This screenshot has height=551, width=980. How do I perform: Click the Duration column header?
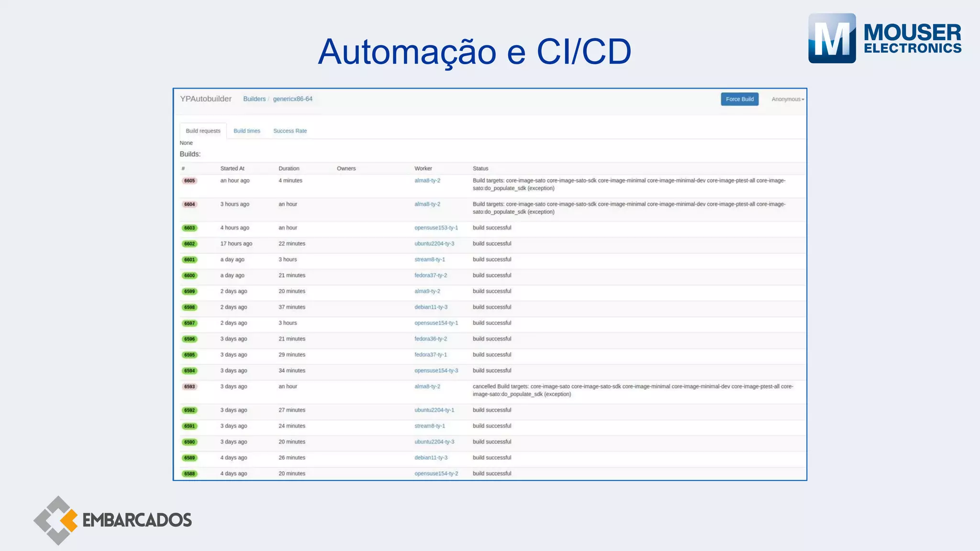tap(289, 168)
